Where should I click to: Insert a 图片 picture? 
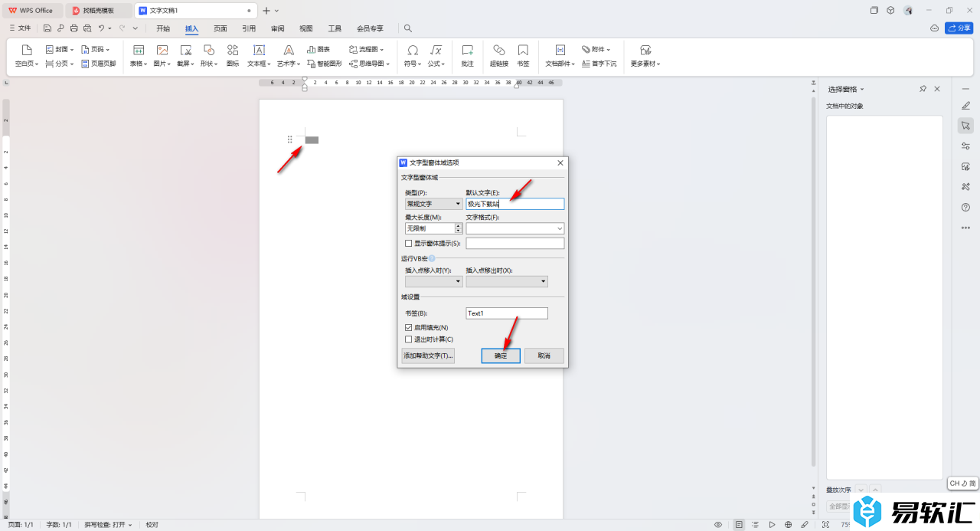point(162,56)
